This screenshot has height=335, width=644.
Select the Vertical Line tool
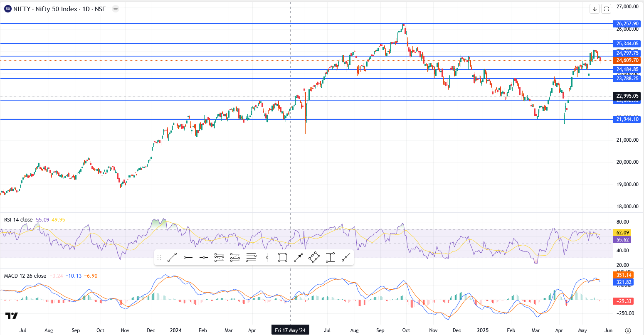[267, 258]
